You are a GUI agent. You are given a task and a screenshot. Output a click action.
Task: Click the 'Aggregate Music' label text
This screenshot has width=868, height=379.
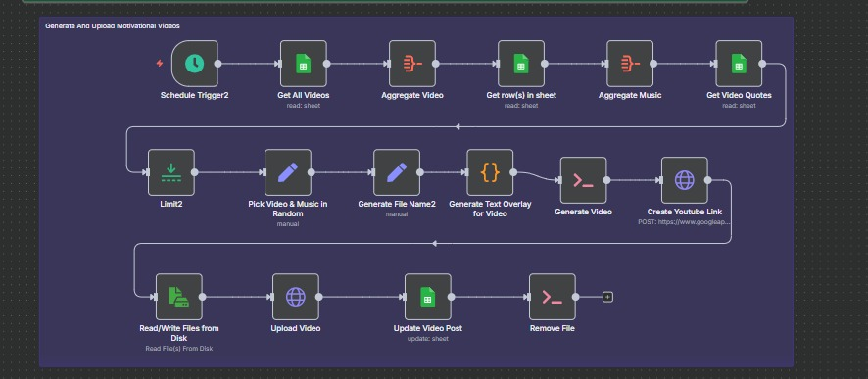pyautogui.click(x=630, y=95)
